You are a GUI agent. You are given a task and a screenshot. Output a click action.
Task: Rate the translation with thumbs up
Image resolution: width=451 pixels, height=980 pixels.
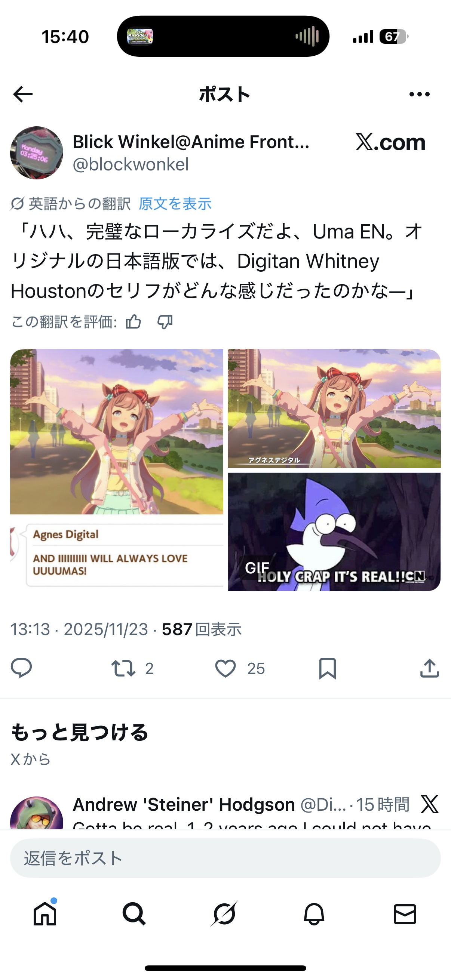coord(134,322)
